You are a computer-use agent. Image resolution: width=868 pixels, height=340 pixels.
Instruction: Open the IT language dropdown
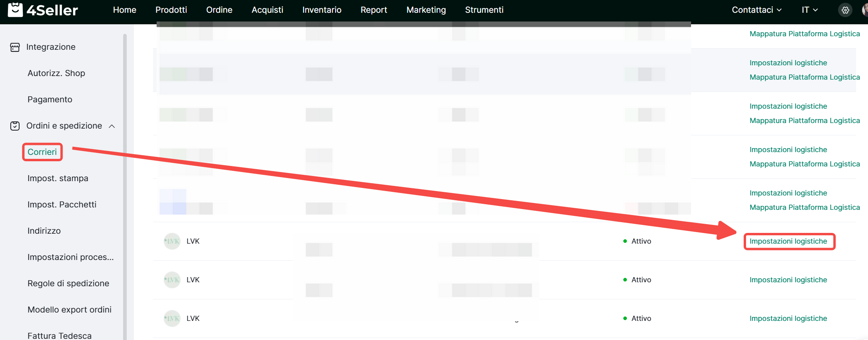(809, 10)
